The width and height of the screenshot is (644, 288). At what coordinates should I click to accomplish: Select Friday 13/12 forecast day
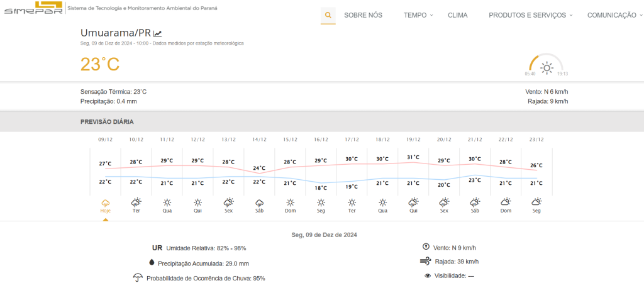pos(228,203)
